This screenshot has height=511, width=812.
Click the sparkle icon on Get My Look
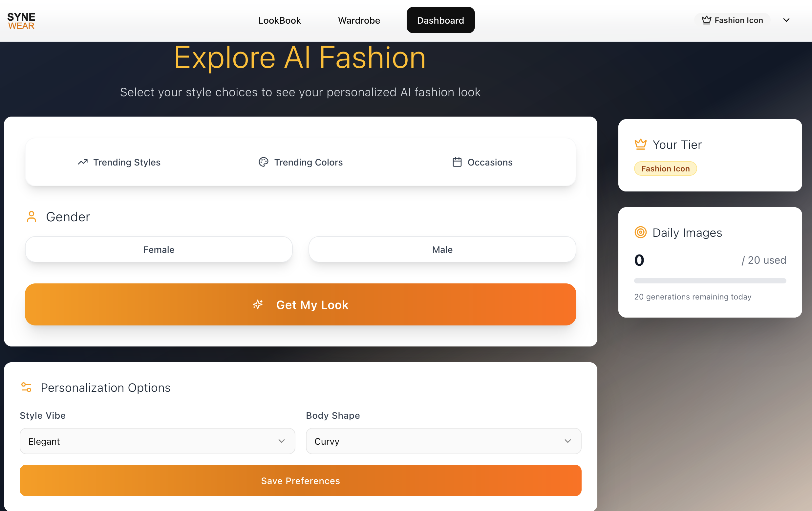coord(258,305)
